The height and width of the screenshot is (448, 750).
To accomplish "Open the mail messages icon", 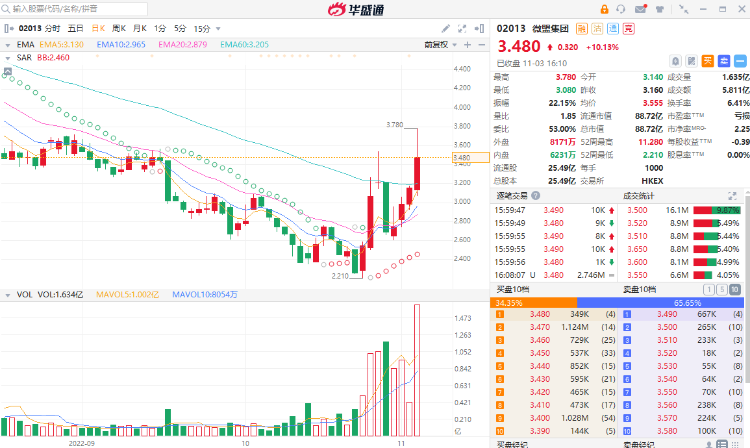I will (x=641, y=9).
